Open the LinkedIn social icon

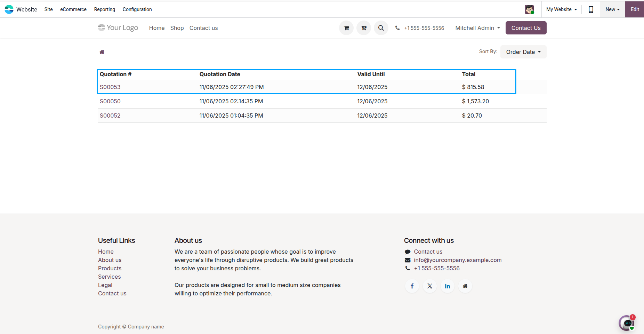click(x=448, y=286)
